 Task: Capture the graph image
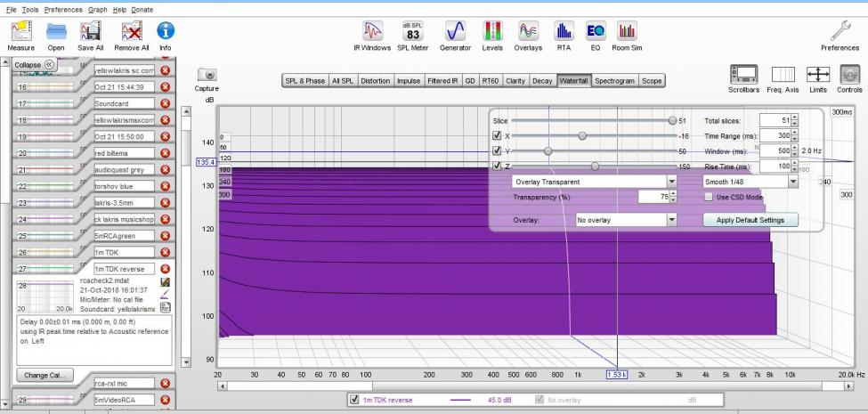point(206,75)
